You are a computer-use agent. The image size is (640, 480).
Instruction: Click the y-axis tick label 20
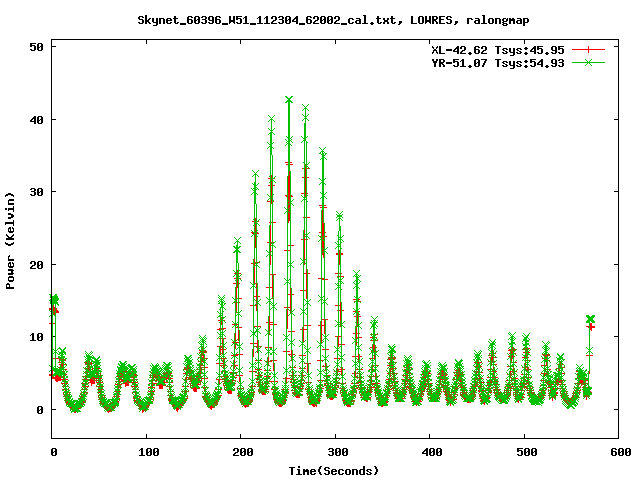[x=36, y=265]
